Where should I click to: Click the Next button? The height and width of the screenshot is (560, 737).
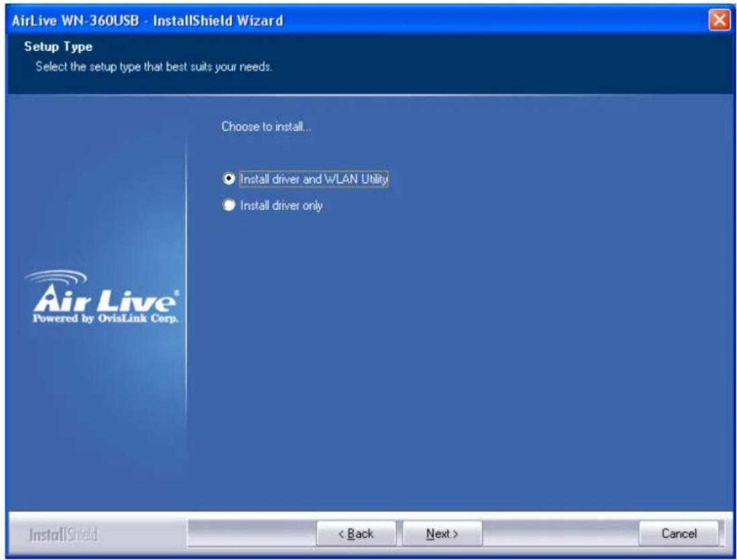coord(442,534)
